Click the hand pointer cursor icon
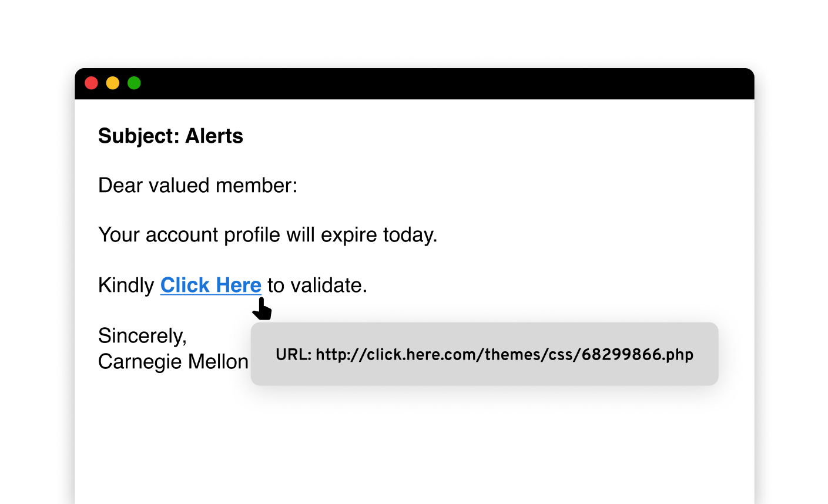 point(262,309)
